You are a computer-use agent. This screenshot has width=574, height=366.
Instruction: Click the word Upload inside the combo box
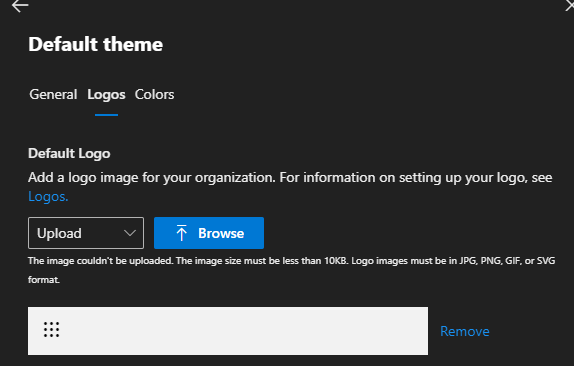click(x=59, y=233)
